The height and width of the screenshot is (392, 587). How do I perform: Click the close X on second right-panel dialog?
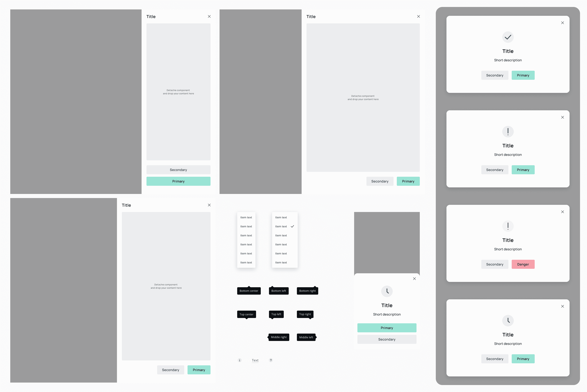pyautogui.click(x=563, y=117)
